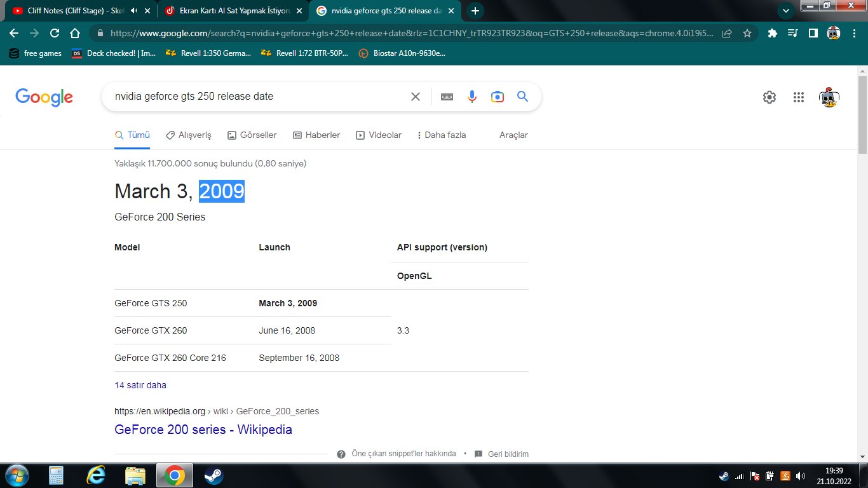The image size is (868, 488).
Task: Close the 'Ekran Kartı Al Sat' tab
Action: 299,11
